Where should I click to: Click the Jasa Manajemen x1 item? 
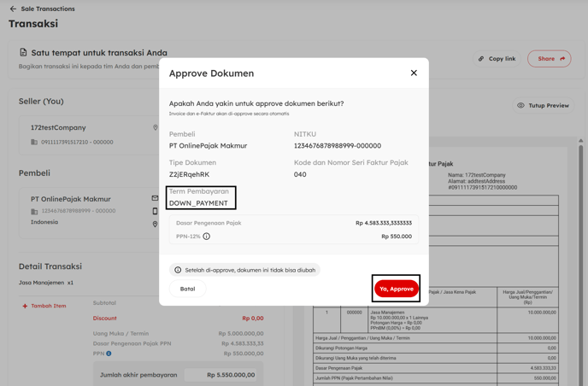[x=46, y=283]
